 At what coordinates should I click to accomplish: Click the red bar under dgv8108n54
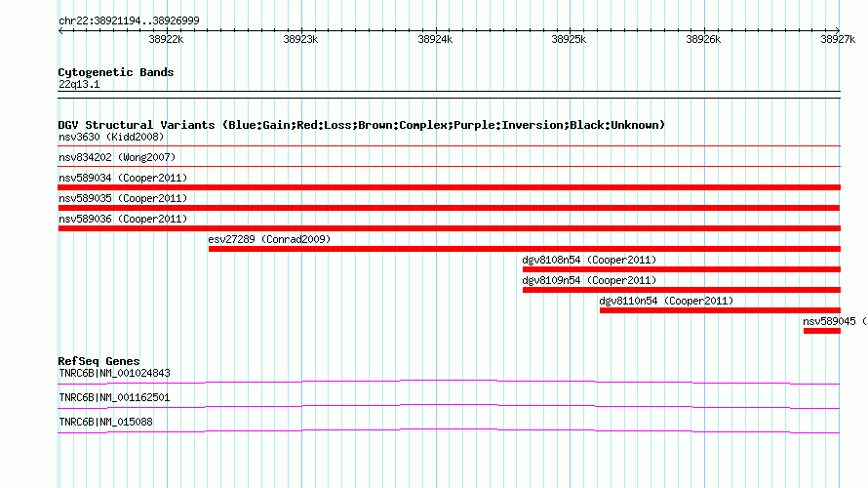[x=682, y=269]
